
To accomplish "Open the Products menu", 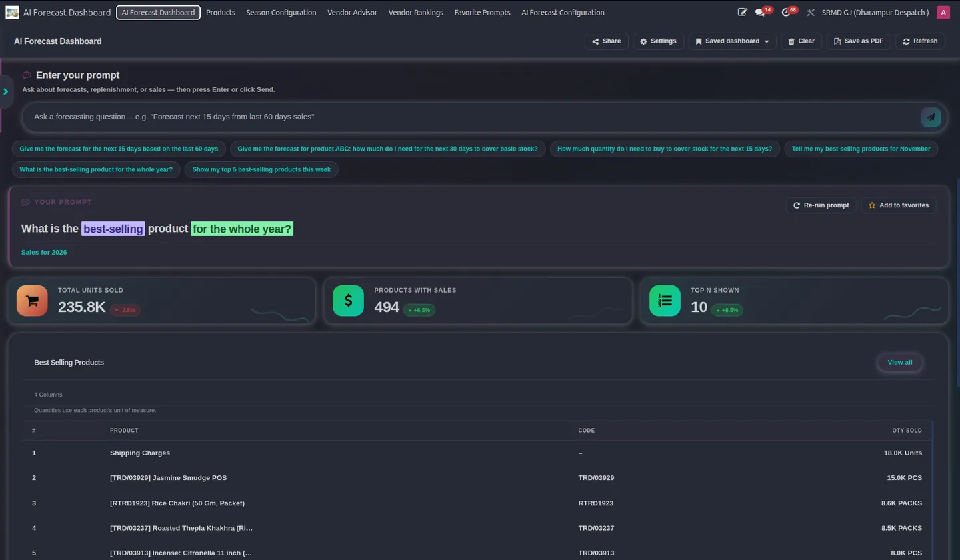I will pyautogui.click(x=221, y=13).
